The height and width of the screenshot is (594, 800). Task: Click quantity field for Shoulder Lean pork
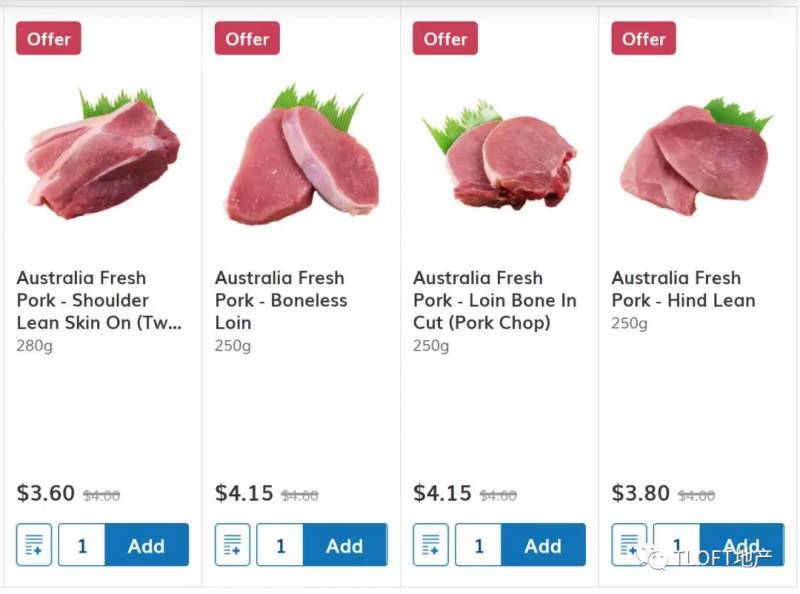pyautogui.click(x=82, y=545)
